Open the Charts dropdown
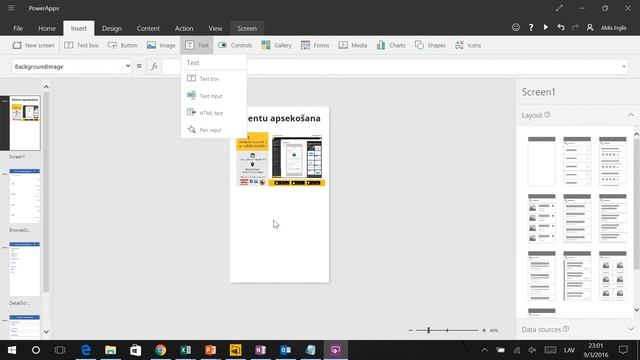This screenshot has width=640, height=360. click(391, 45)
